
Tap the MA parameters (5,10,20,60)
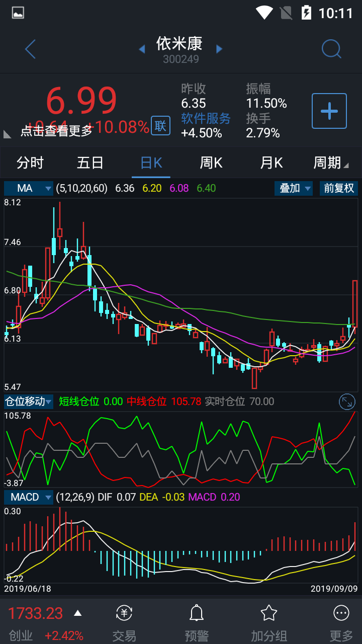click(x=81, y=188)
